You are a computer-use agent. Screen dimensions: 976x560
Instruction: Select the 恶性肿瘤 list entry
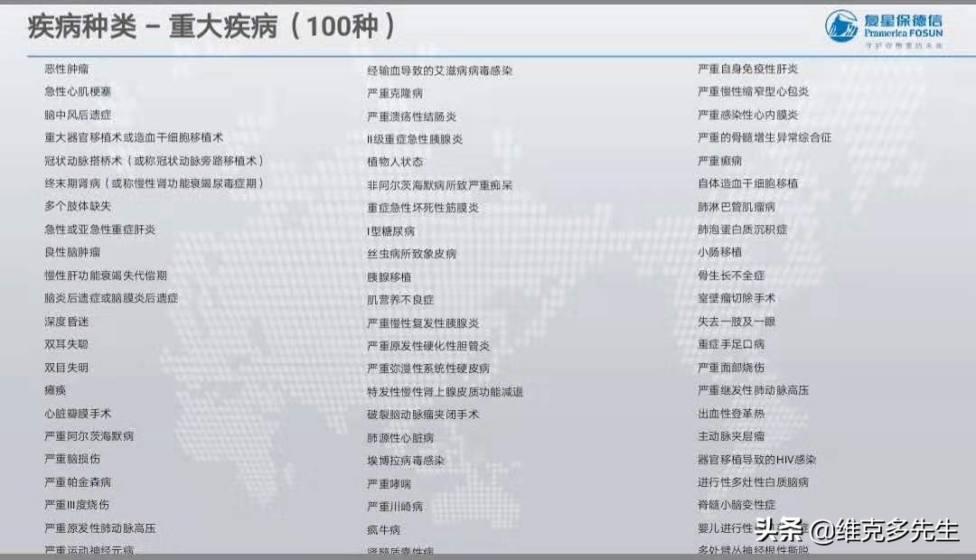68,70
